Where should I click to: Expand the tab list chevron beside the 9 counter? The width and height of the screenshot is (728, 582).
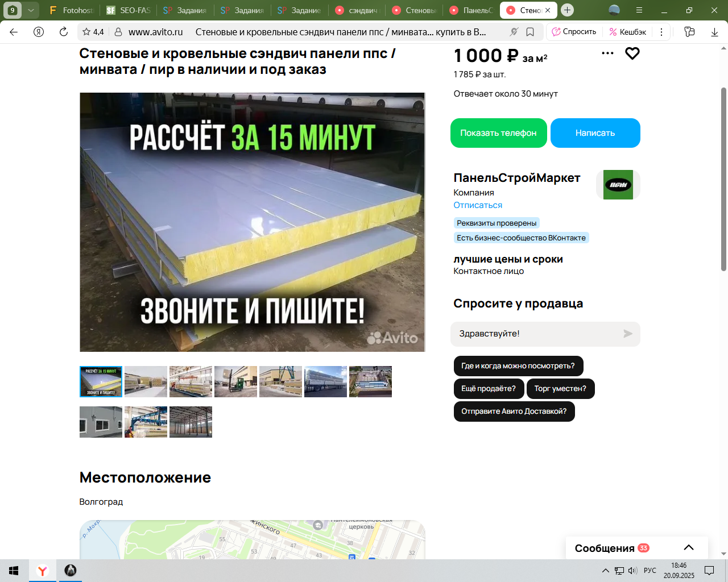31,10
